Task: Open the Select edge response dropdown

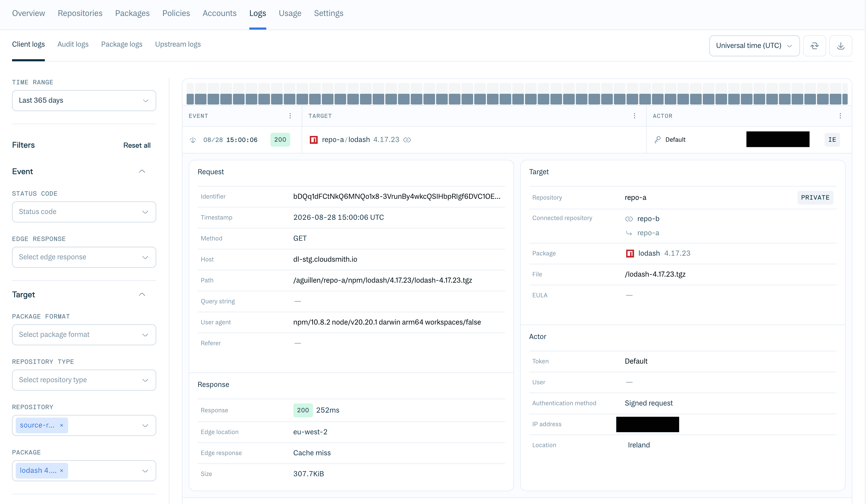Action: tap(84, 257)
